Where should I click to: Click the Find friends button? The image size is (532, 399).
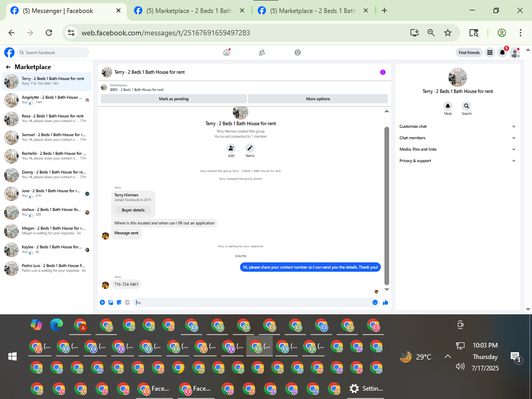pyautogui.click(x=469, y=52)
